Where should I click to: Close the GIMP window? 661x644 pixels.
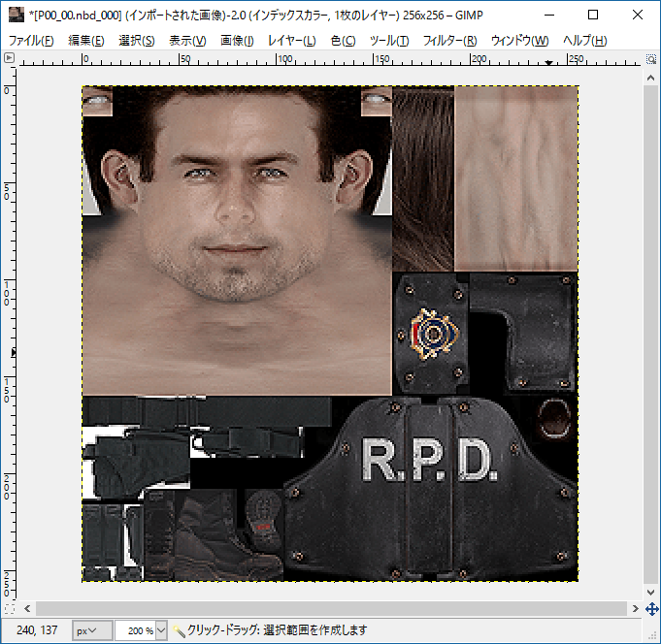(638, 16)
